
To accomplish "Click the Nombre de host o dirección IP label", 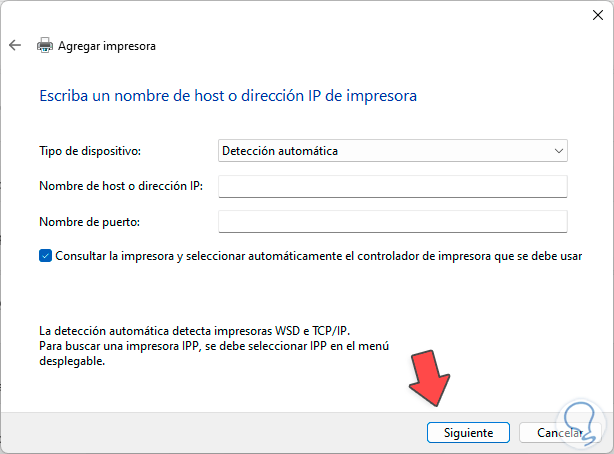I will point(120,186).
